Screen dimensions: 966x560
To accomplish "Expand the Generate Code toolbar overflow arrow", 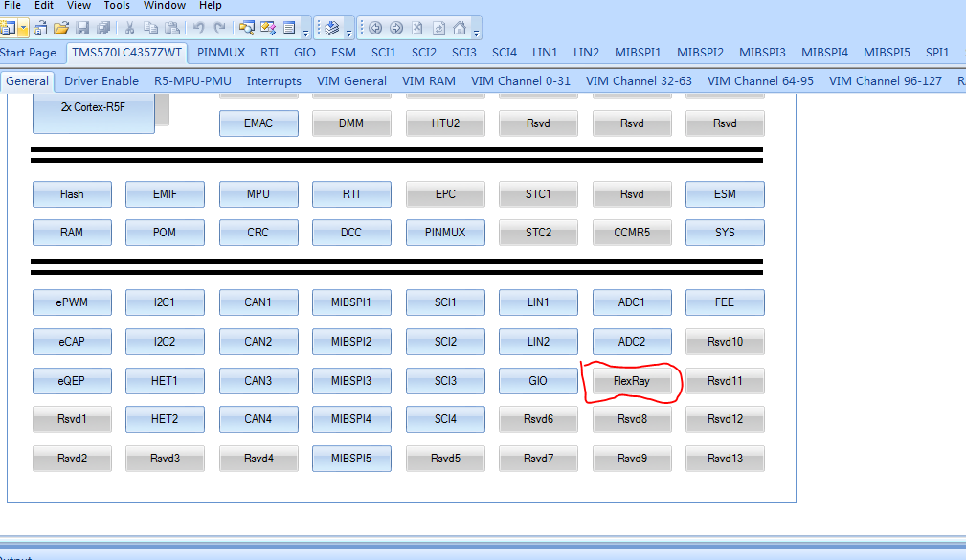I will tap(348, 34).
